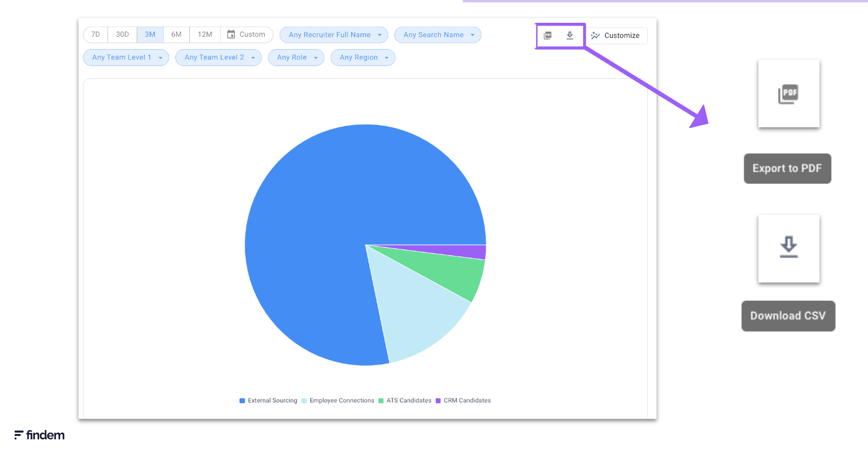The image size is (868, 458).
Task: Select the 3M time range
Action: [x=150, y=34]
